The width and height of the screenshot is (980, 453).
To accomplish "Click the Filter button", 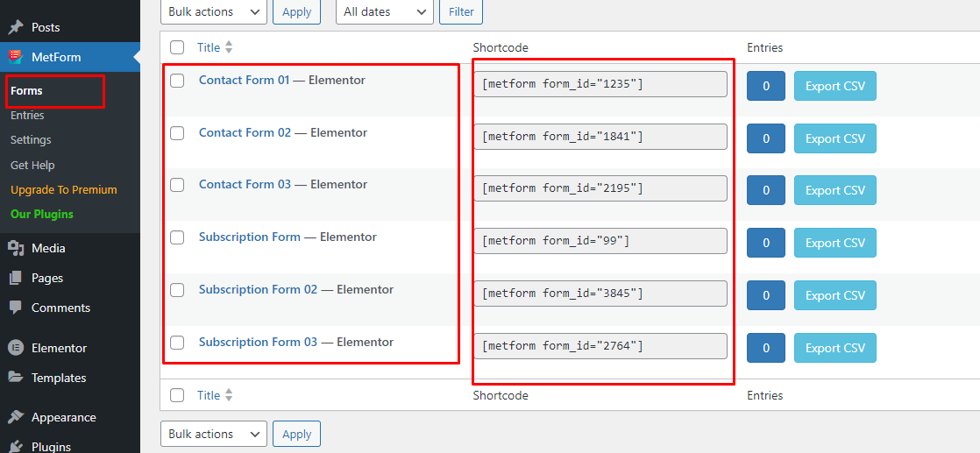I will (461, 12).
